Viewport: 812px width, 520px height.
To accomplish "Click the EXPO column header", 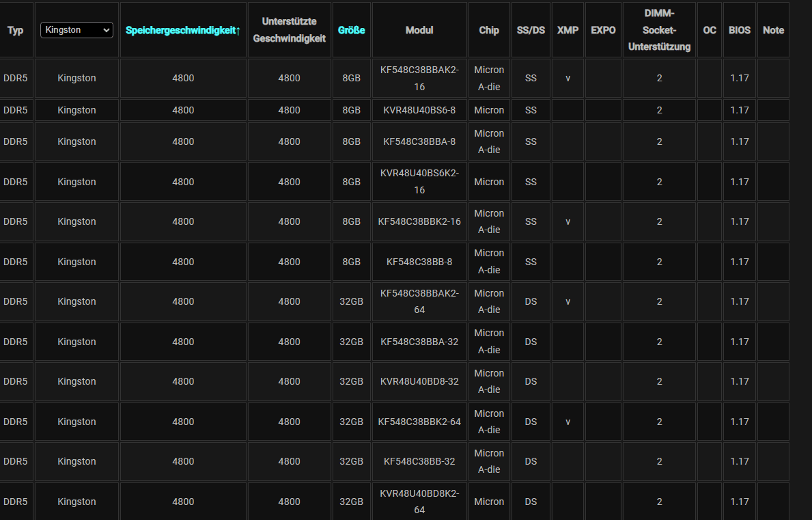I will pos(603,31).
